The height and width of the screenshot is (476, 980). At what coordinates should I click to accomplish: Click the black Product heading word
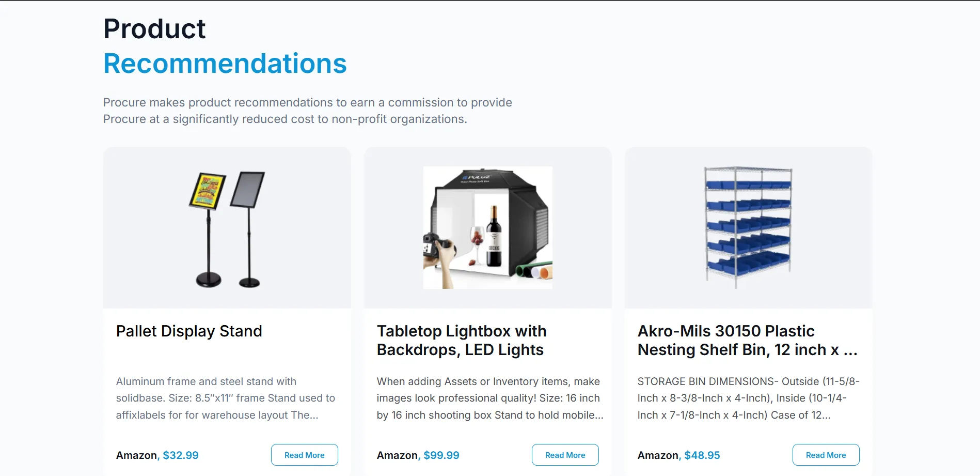154,29
